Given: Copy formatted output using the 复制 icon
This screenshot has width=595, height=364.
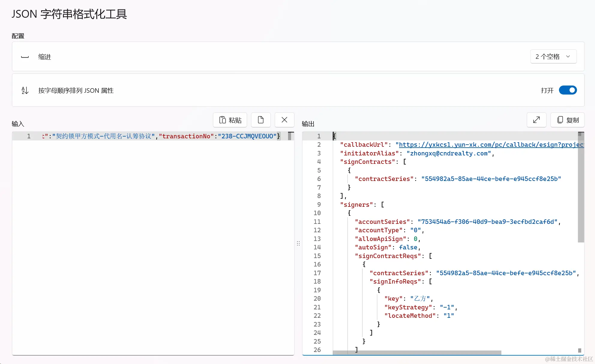Looking at the screenshot, I should coord(567,120).
